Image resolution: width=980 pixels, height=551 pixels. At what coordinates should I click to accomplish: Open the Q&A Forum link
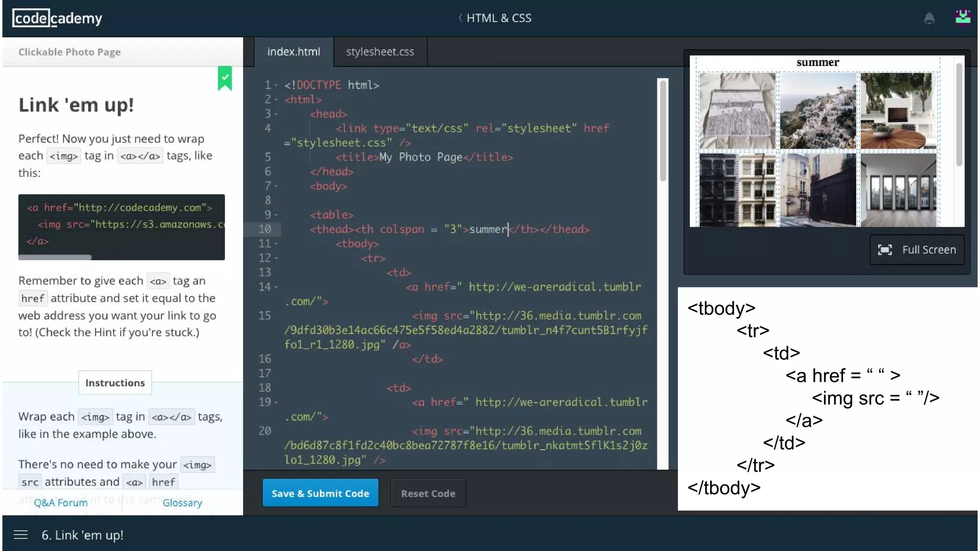(x=61, y=503)
